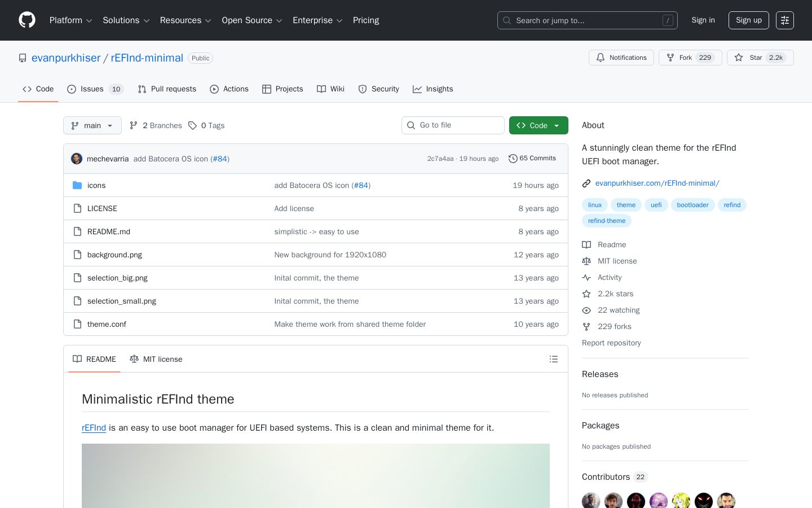Click the branch icon beside 2 Branches
Screen dimensions: 812x508
point(134,125)
